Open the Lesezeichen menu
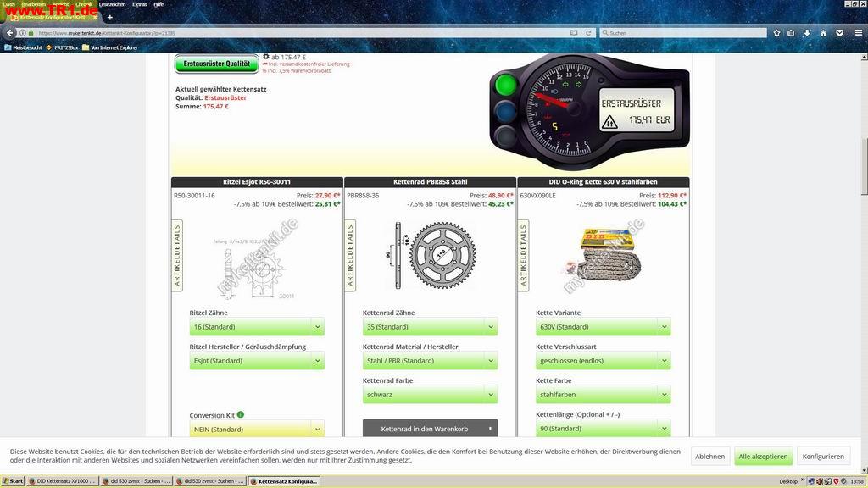This screenshot has width=868, height=488. coord(113,4)
